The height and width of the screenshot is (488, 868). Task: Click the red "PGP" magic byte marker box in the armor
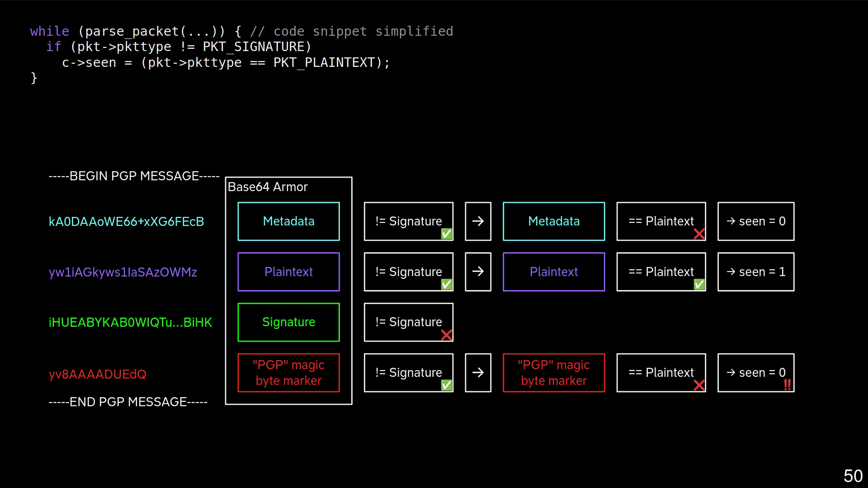click(288, 373)
